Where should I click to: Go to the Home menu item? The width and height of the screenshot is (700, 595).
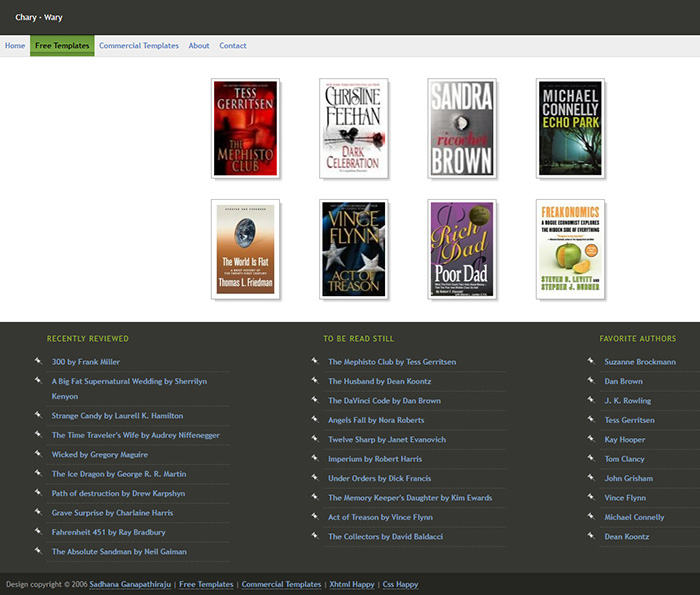click(x=15, y=46)
